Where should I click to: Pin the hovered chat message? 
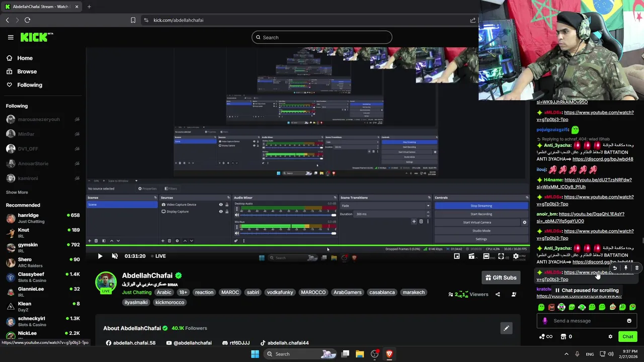(625, 268)
